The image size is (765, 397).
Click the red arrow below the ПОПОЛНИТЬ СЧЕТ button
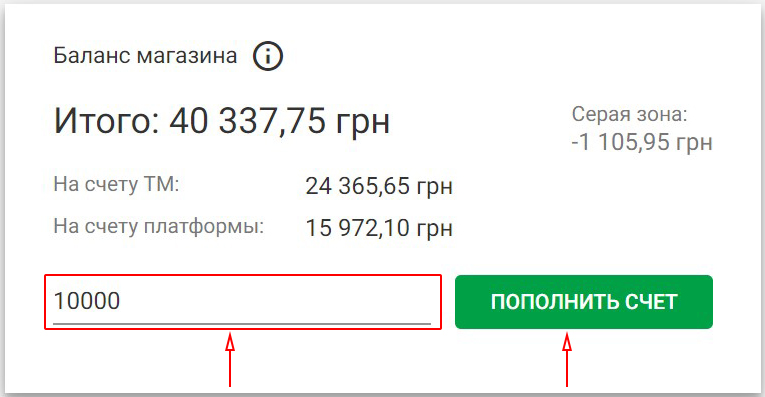(566, 360)
